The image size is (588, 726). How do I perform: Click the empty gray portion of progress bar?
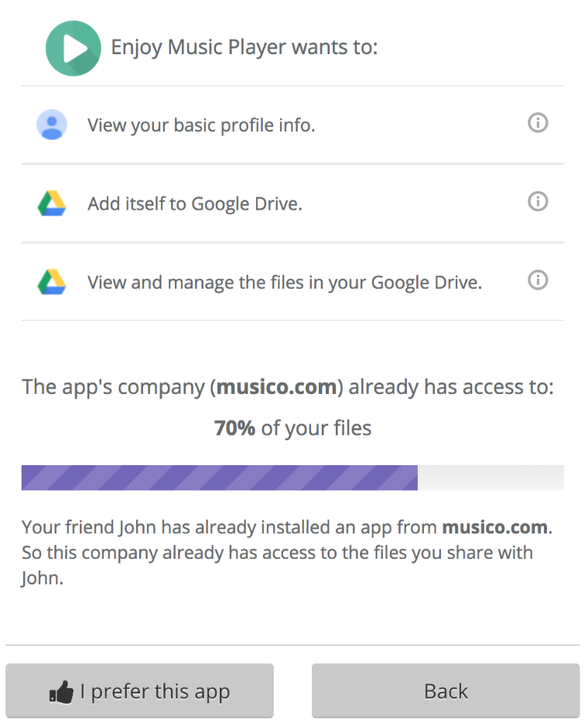tap(491, 478)
